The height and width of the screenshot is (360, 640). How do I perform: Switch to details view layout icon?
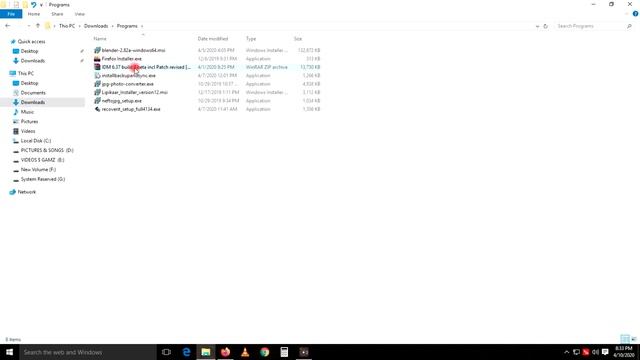625,339
